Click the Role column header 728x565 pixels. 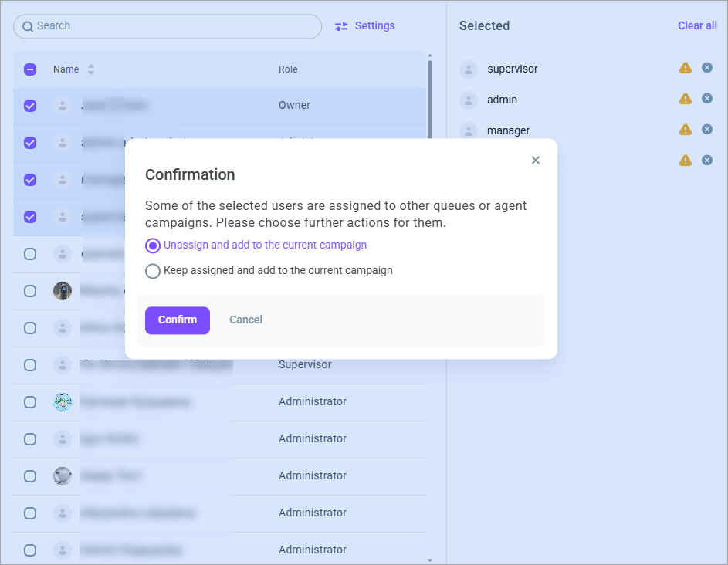(x=288, y=69)
